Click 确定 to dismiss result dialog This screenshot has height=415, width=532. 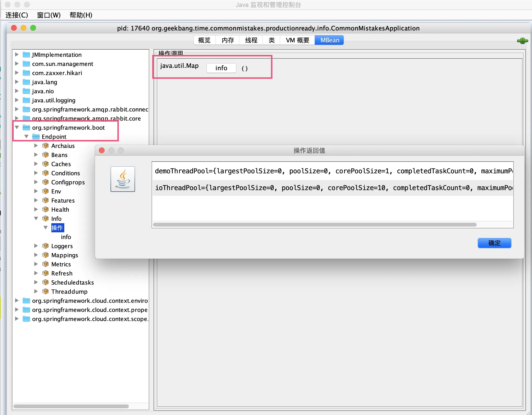(494, 243)
